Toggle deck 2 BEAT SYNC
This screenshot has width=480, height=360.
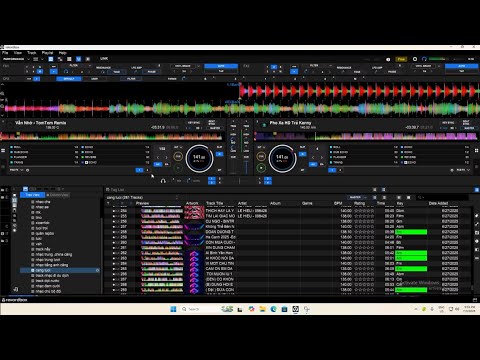(x=466, y=122)
